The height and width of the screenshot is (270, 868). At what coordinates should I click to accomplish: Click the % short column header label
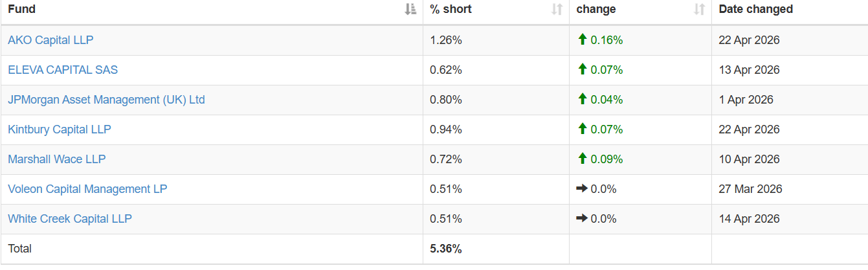click(451, 9)
